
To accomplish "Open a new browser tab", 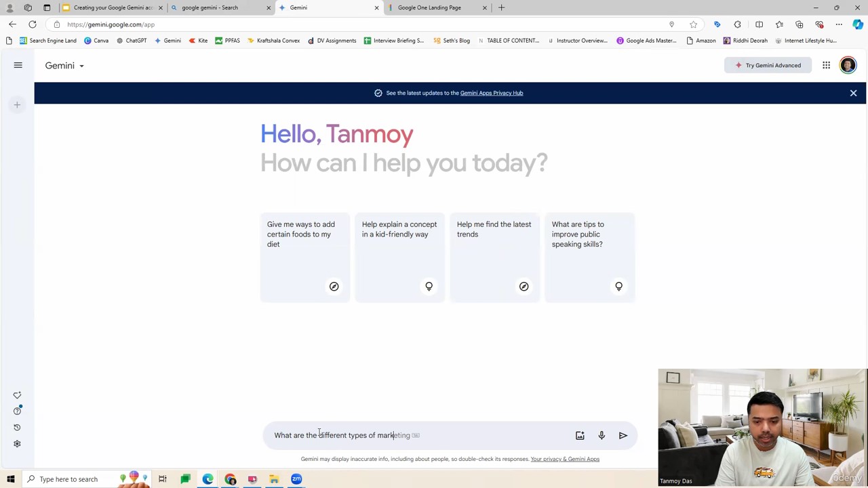I will (x=501, y=7).
